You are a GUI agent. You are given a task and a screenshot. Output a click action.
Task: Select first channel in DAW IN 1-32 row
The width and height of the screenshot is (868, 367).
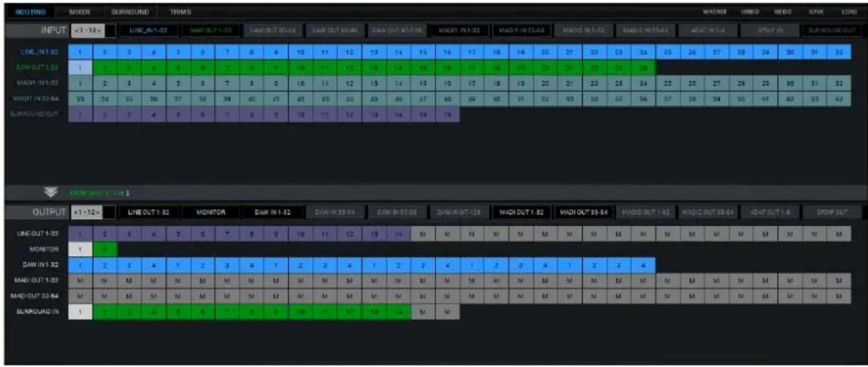point(81,266)
